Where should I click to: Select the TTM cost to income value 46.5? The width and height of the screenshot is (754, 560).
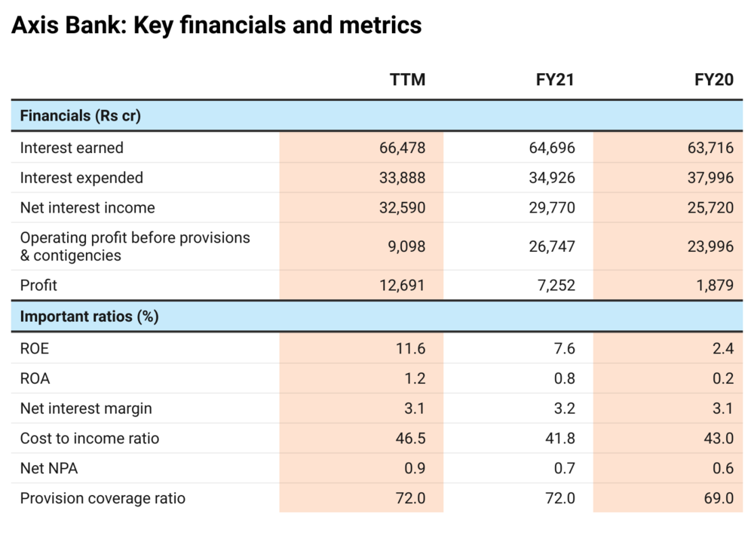click(x=410, y=439)
